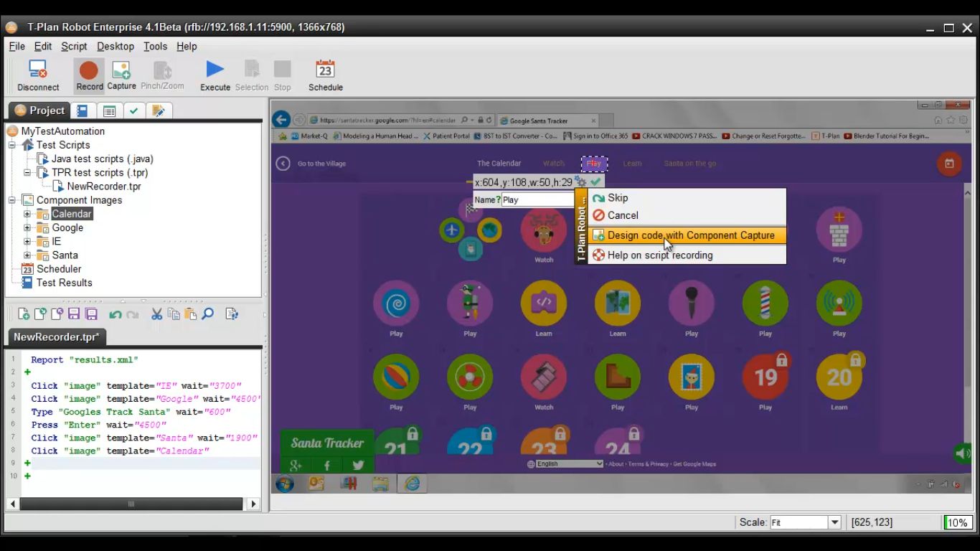Open the Desktop menu

click(116, 46)
